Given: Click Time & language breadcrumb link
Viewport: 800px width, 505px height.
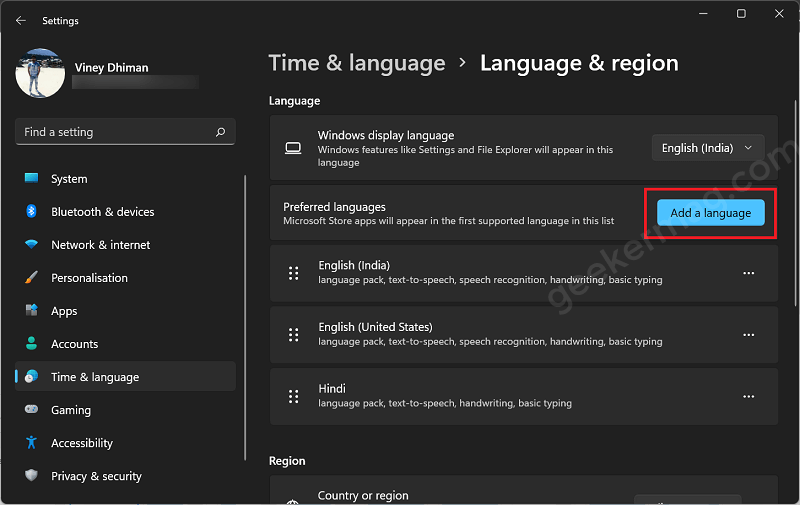Looking at the screenshot, I should (x=357, y=63).
